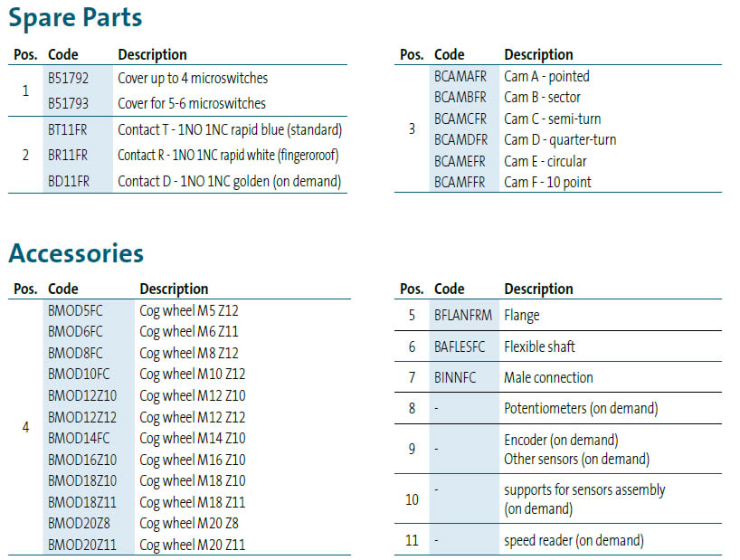Select code BMOD18Z10
Viewport: 740px width, 560px height.
[82, 480]
